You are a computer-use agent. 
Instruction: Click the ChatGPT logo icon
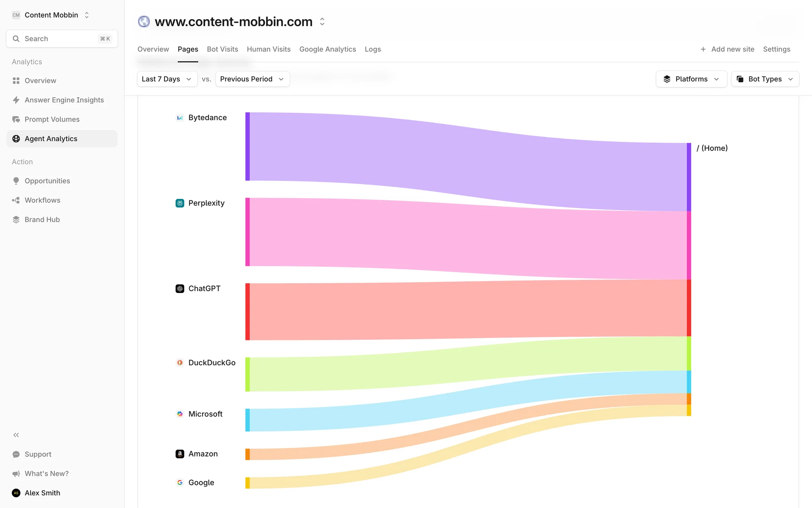coord(180,289)
